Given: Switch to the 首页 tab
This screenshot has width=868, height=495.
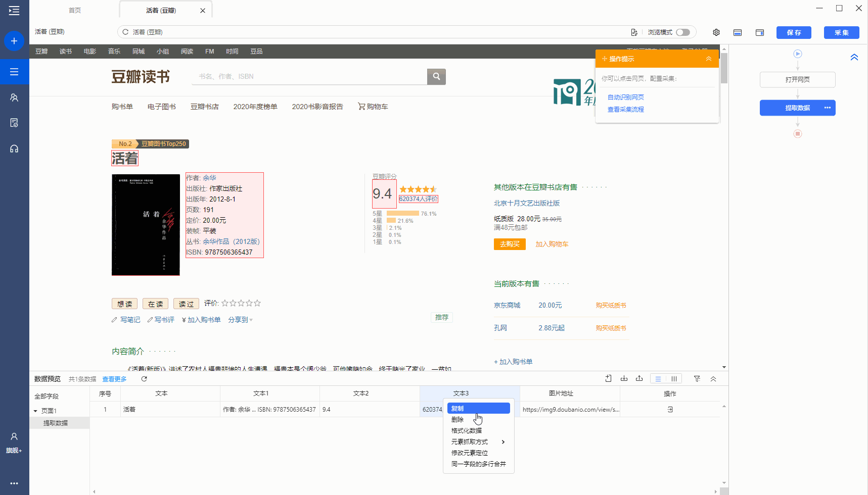Looking at the screenshot, I should point(74,9).
